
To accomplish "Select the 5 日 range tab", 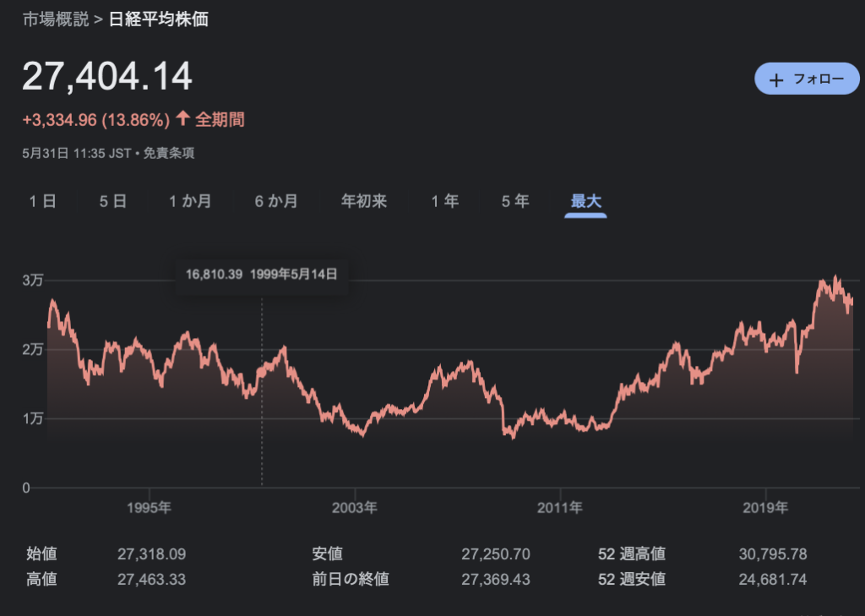I will click(113, 201).
